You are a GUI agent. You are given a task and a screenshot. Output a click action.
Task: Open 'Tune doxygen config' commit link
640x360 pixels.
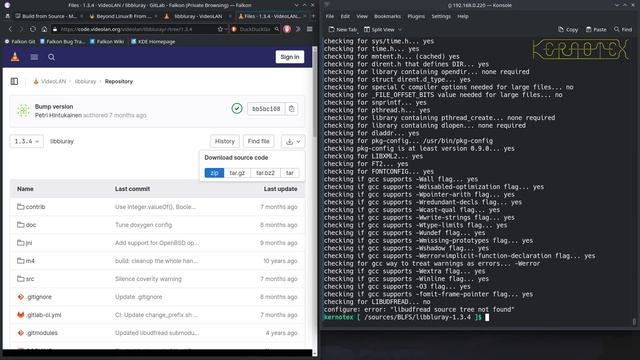pos(143,225)
